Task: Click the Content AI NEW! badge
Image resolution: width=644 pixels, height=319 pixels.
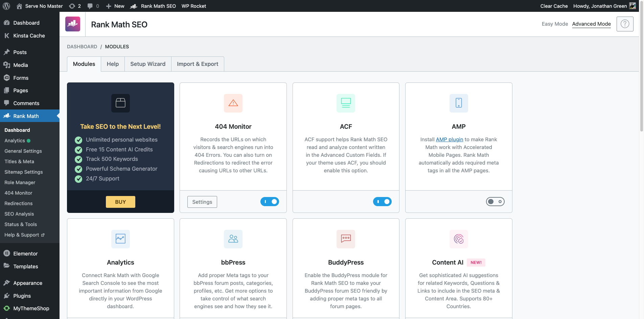Action: pyautogui.click(x=476, y=263)
